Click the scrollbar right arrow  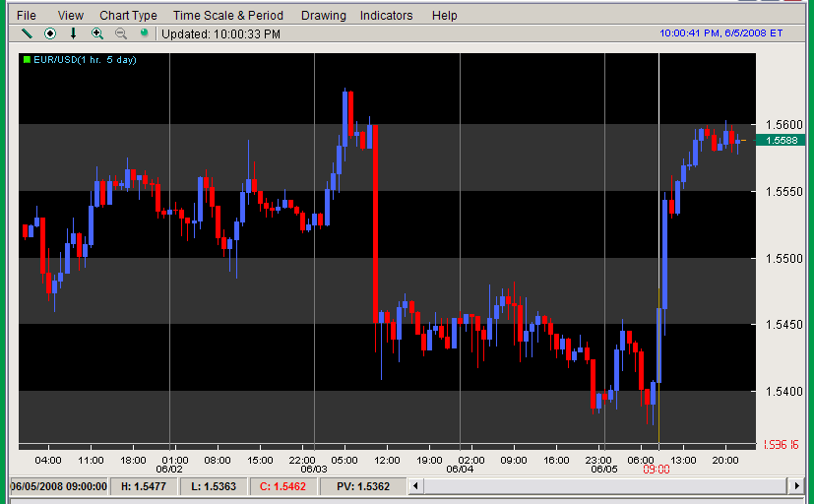coord(795,486)
